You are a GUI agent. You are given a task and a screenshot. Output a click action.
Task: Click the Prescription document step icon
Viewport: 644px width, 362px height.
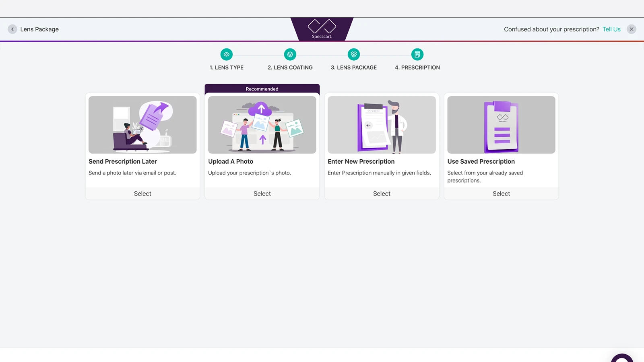click(x=417, y=54)
